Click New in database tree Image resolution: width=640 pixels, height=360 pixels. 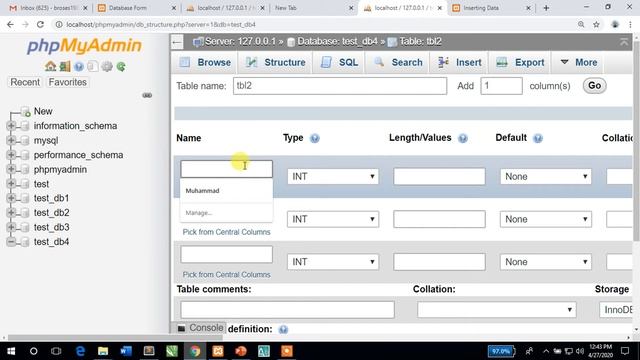click(x=43, y=111)
